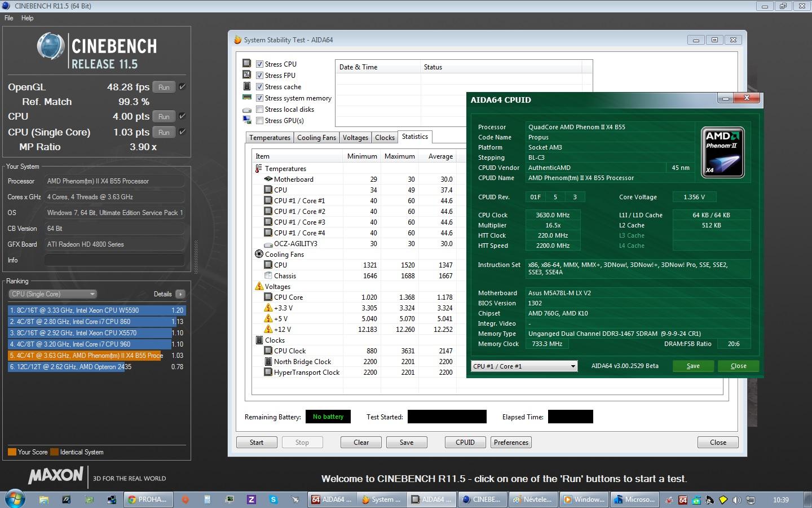812x508 pixels.
Task: Toggle Stress system memory checkbox
Action: 259,98
